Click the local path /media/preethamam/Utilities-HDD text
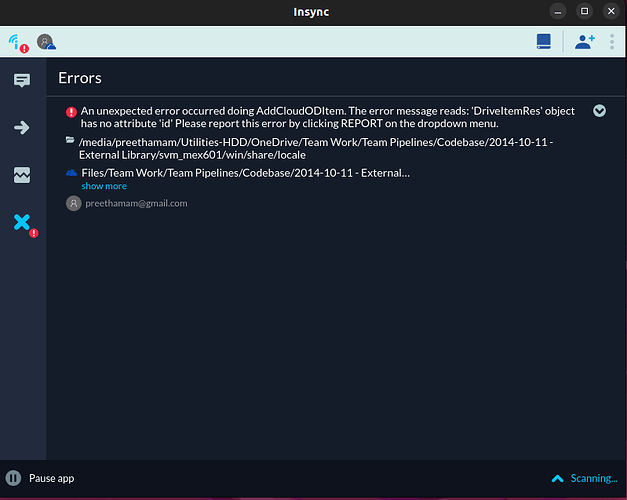Image resolution: width=627 pixels, height=500 pixels. [316, 148]
